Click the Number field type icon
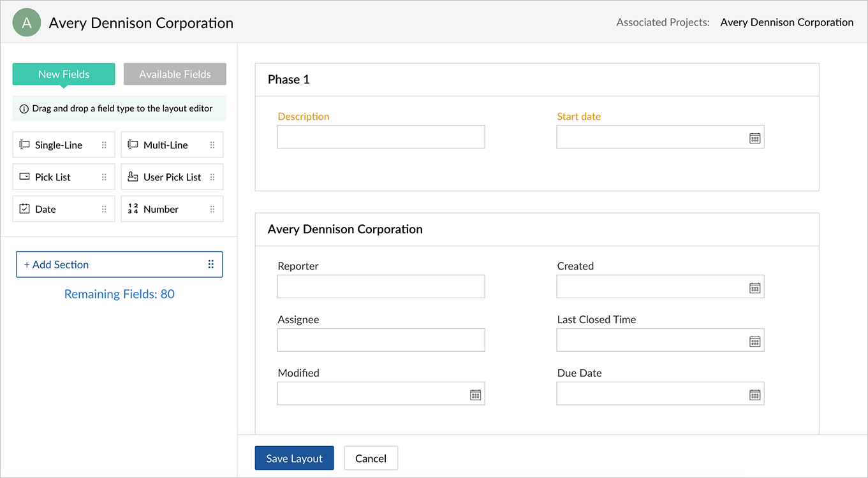The image size is (868, 478). click(x=133, y=208)
